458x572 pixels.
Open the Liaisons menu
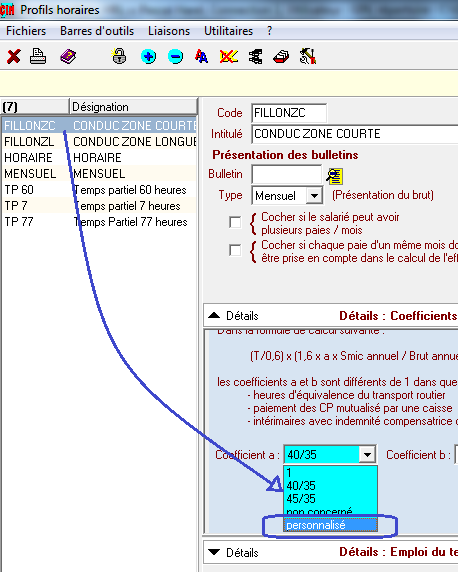coord(169,31)
